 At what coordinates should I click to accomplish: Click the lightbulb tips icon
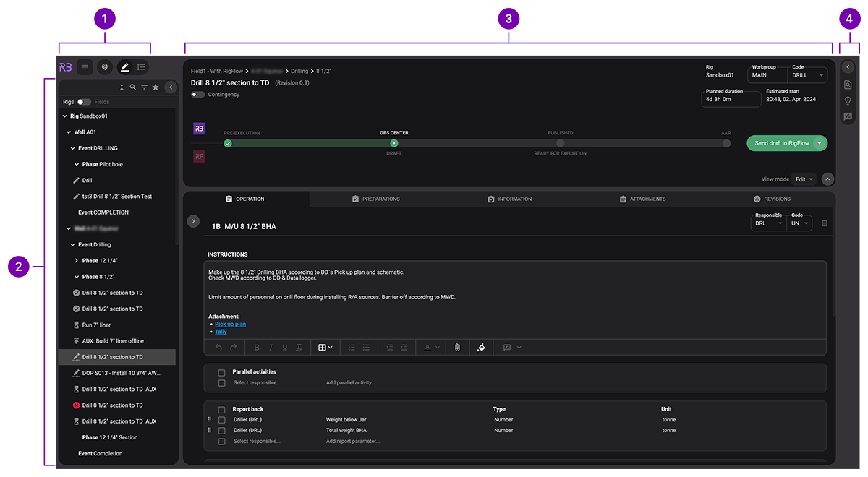[x=848, y=100]
